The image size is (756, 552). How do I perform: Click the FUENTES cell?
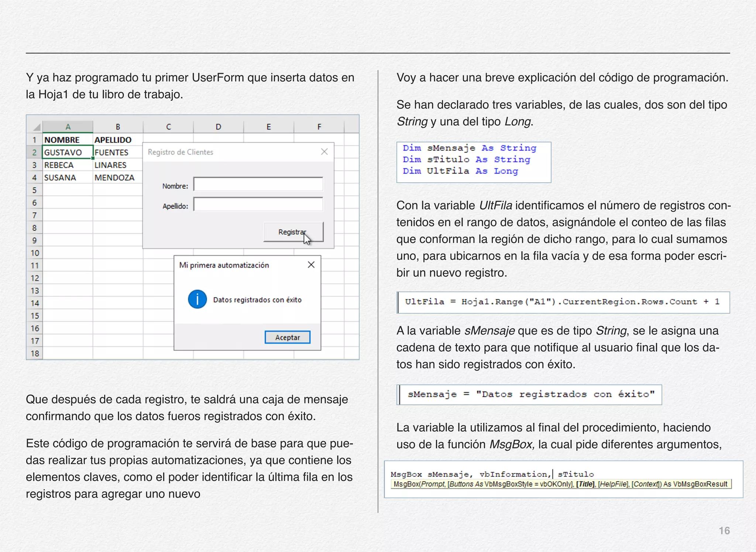118,152
